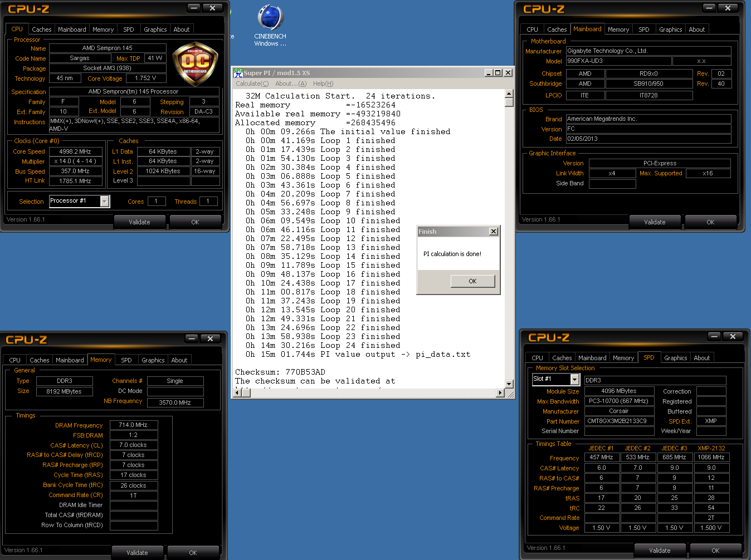Click Validate in top-right Mainboard window
The height and width of the screenshot is (560, 751).
pos(655,222)
